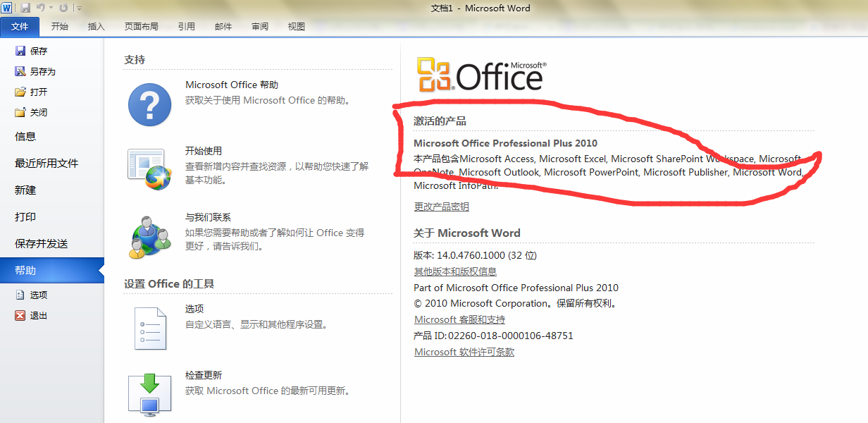
Task: Click the 开始使用 heading text
Action: tap(204, 151)
